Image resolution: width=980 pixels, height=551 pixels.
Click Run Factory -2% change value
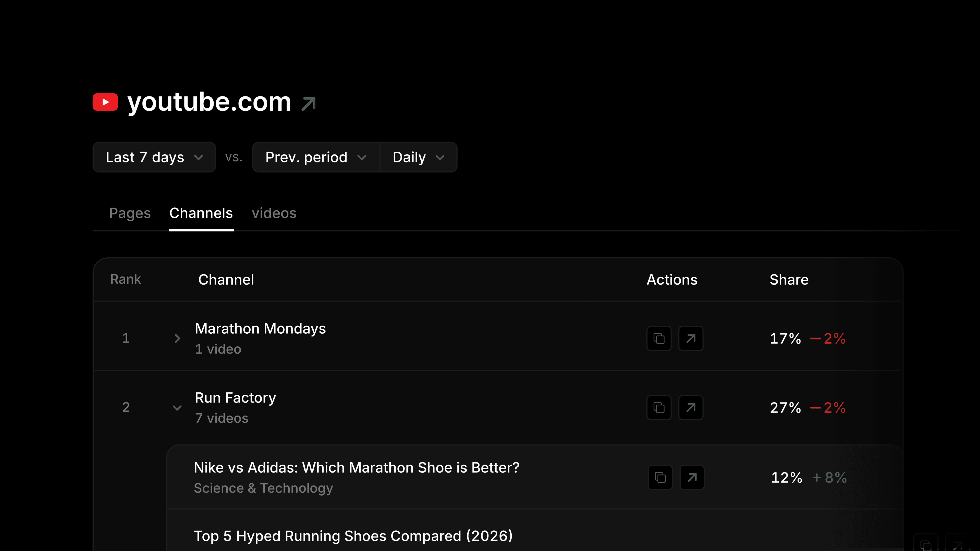pyautogui.click(x=828, y=408)
